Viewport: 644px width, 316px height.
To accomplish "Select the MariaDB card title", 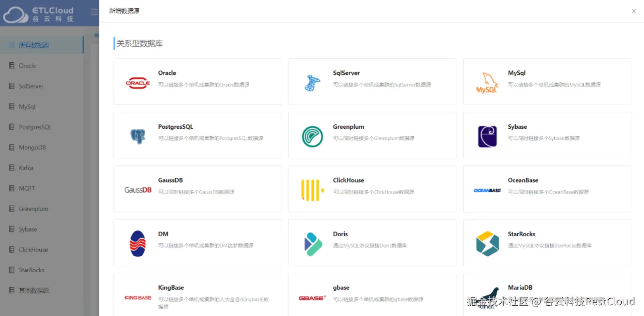I will [x=520, y=288].
